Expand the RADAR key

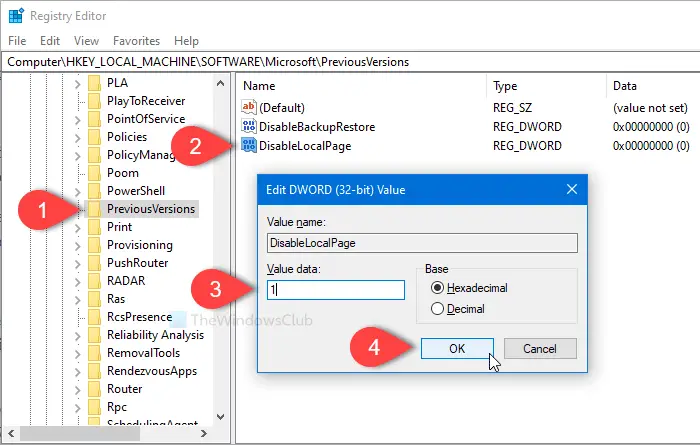[78, 282]
